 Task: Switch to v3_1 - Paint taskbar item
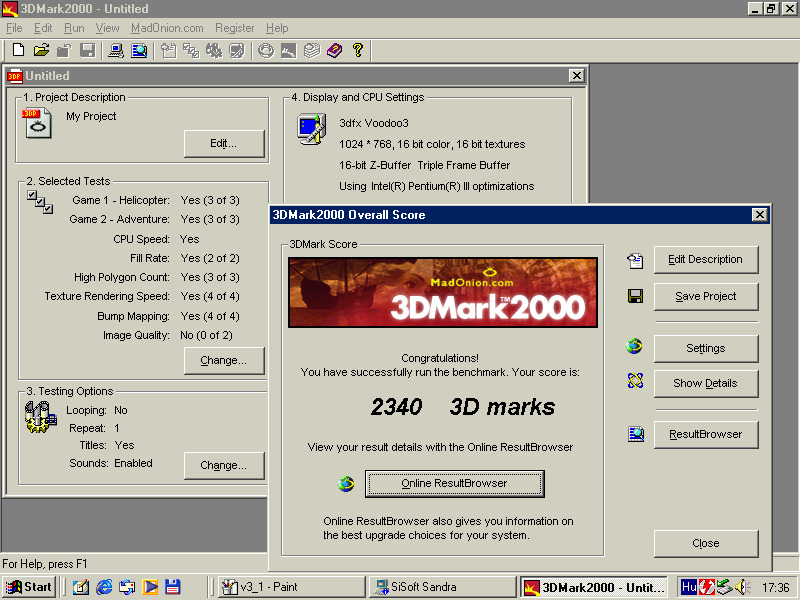[x=292, y=587]
